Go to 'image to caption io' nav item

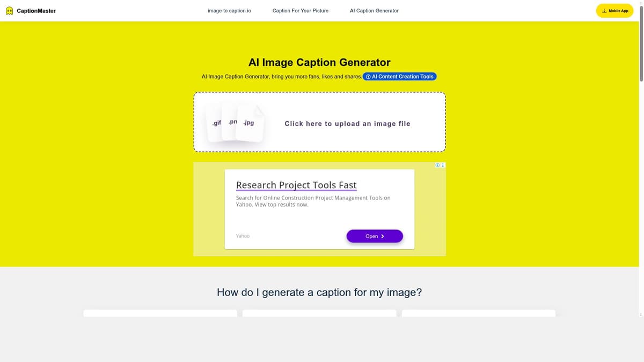point(229,11)
